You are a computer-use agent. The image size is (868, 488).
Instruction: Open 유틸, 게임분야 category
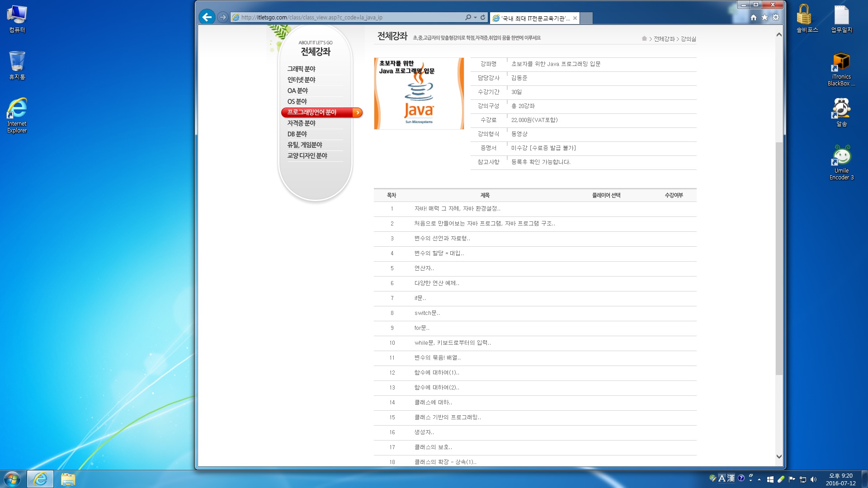pyautogui.click(x=305, y=145)
